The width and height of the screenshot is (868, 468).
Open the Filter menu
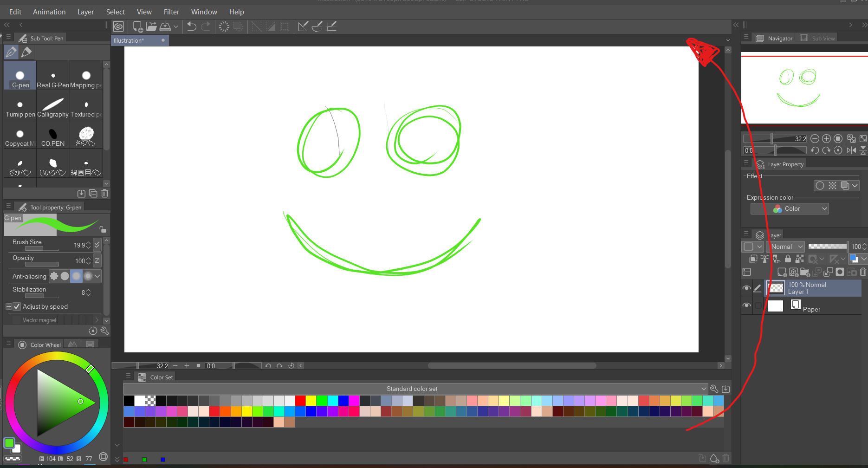click(171, 12)
